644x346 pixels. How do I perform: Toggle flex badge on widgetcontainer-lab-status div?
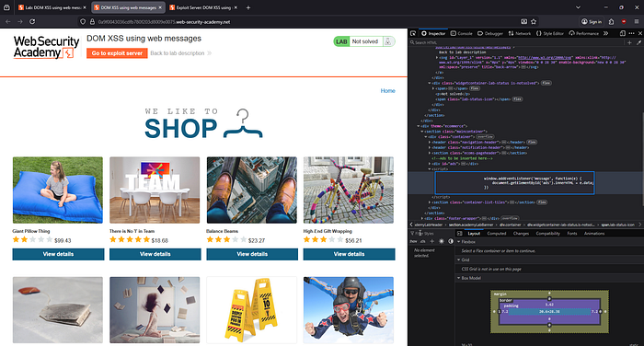[x=546, y=83]
